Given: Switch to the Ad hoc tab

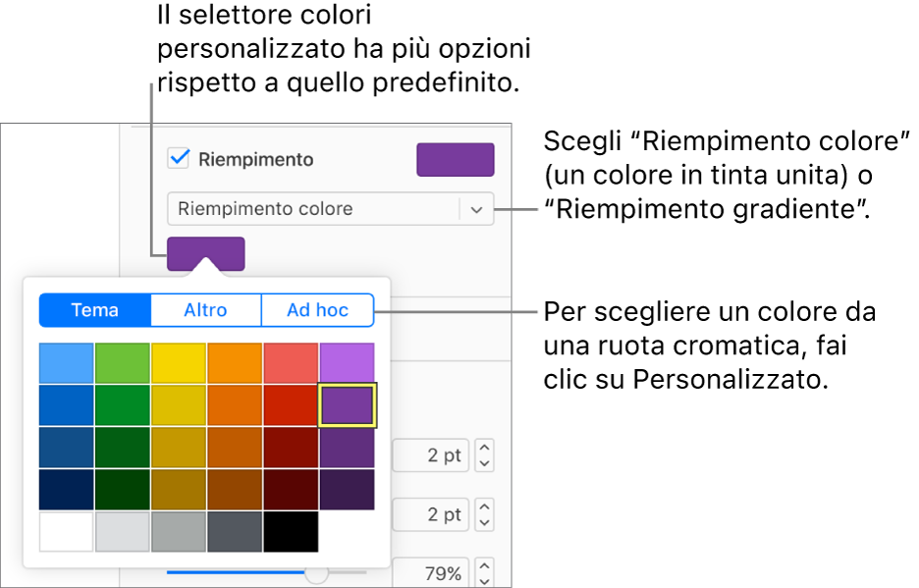Looking at the screenshot, I should (317, 309).
